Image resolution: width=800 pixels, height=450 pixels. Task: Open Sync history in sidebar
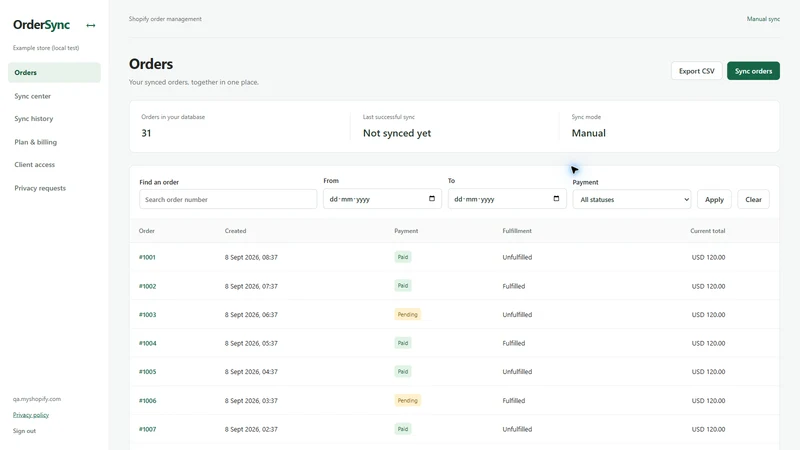(x=34, y=118)
